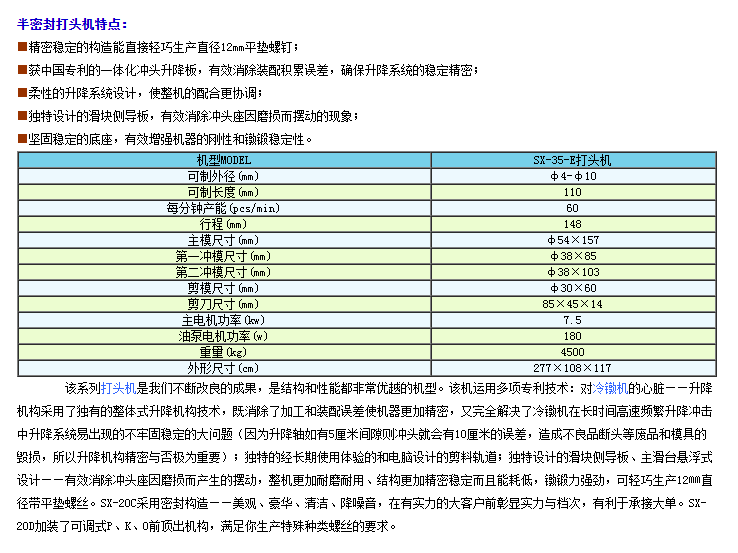Open the 冷镦机 hyperlink in paragraph
This screenshot has height=553, width=738.
click(x=610, y=388)
